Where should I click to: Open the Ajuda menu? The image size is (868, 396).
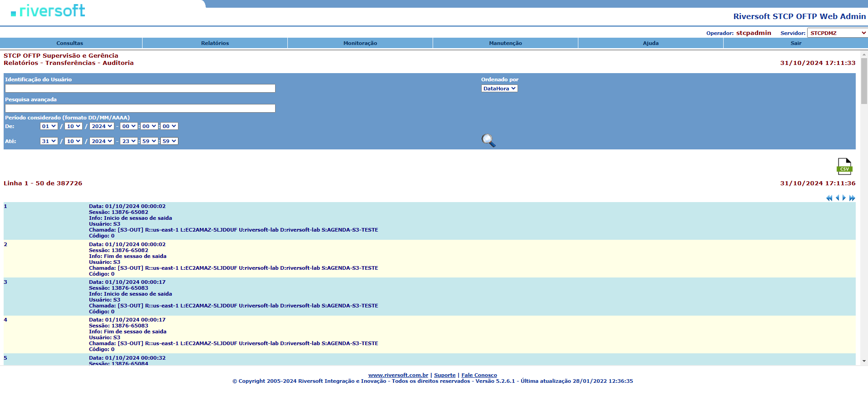(x=651, y=43)
